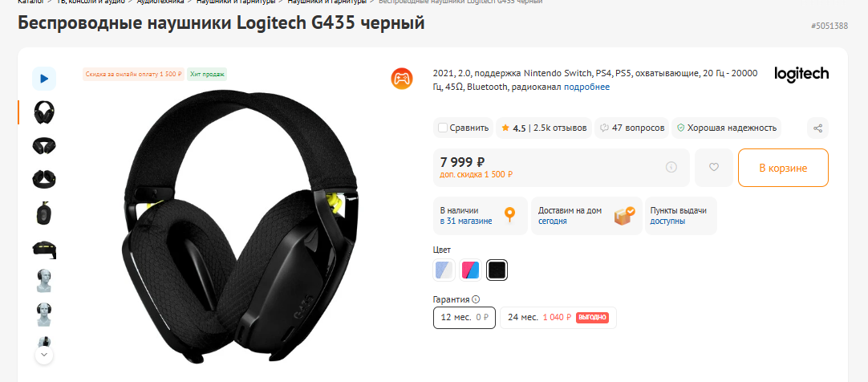Open warranty info icon next to Гарантия

pos(476,299)
